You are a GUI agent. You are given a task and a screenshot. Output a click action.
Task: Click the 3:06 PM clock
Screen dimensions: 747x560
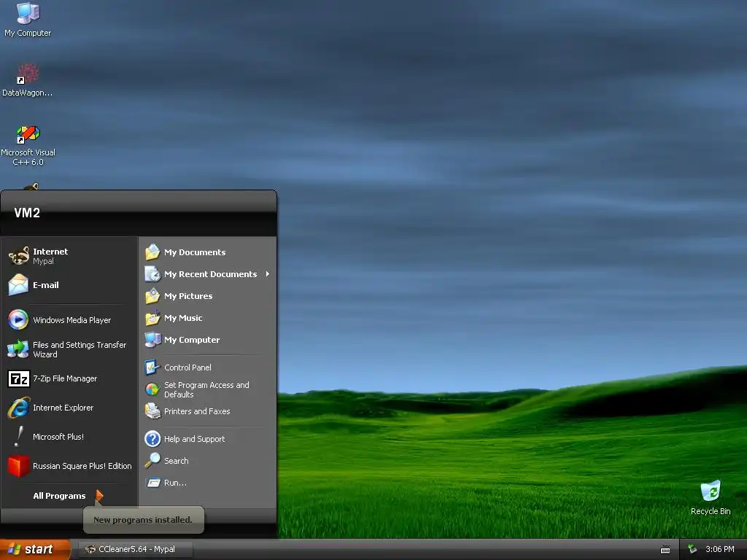pyautogui.click(x=719, y=549)
